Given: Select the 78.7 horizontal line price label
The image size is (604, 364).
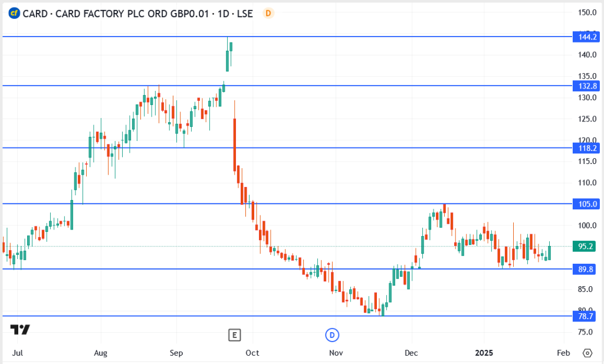Looking at the screenshot, I should coord(587,316).
